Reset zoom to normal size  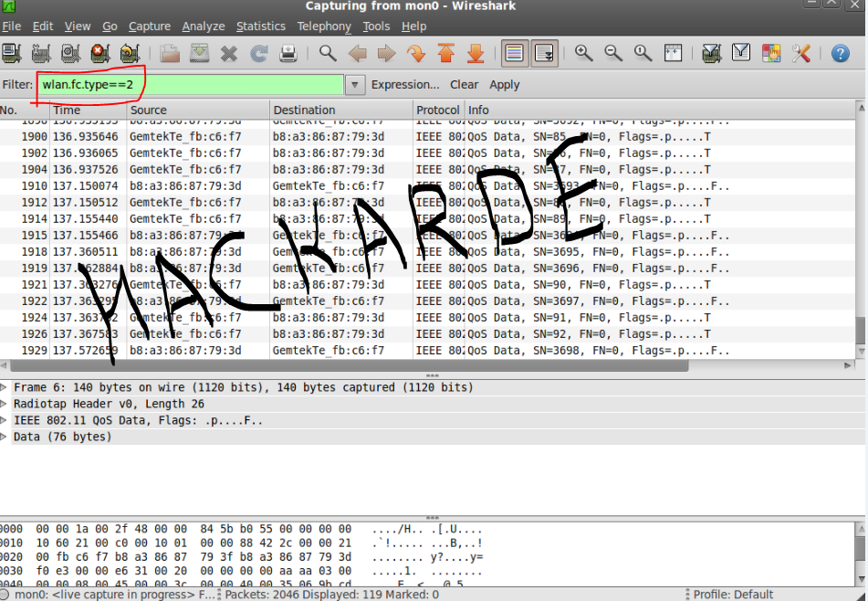(x=643, y=53)
